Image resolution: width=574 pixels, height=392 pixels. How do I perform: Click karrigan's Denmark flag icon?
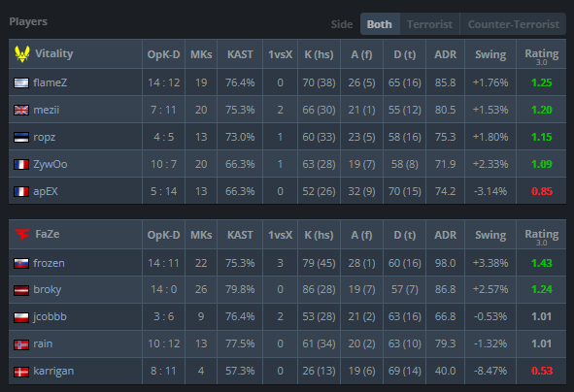21,372
